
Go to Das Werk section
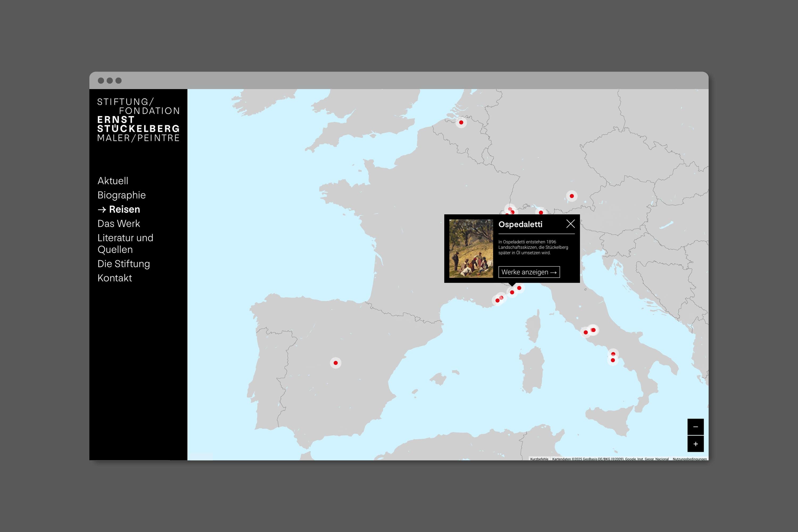119,224
